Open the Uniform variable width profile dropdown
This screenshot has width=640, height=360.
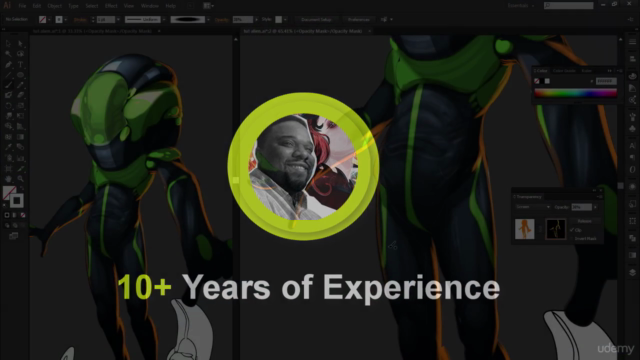click(x=164, y=20)
